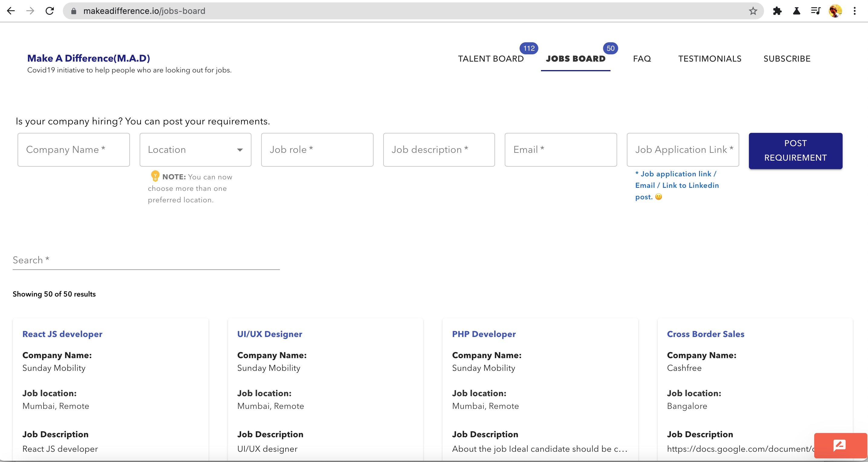This screenshot has height=462, width=868.
Task: Bookmark page using star icon
Action: [753, 11]
